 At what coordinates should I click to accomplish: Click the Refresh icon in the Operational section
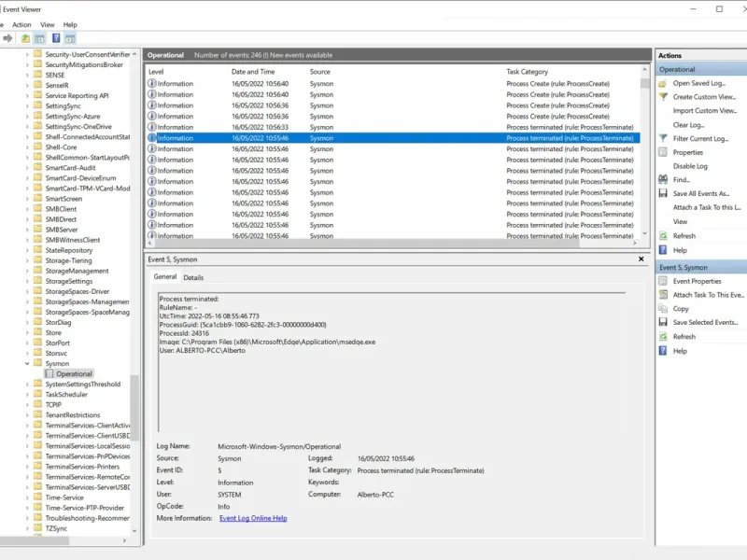pos(663,236)
